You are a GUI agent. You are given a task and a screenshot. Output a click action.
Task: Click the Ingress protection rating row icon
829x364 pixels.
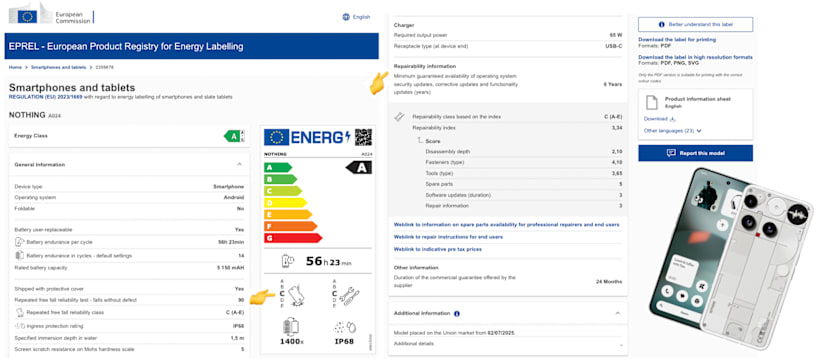[20, 326]
